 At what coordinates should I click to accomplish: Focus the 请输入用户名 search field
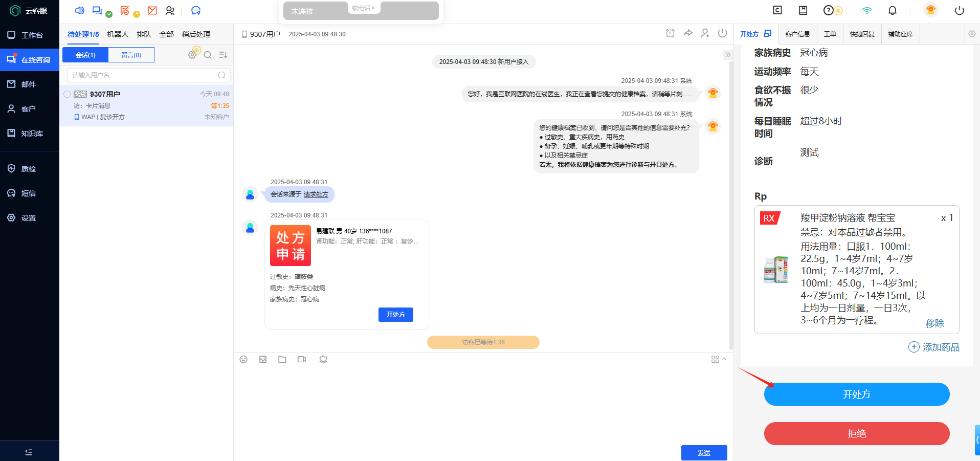tap(148, 75)
